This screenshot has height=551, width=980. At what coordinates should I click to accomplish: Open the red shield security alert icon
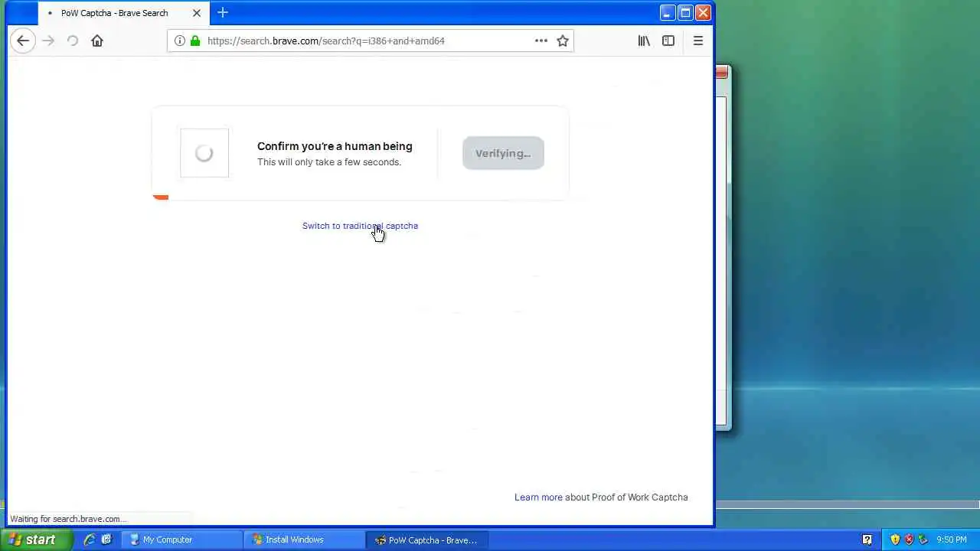pos(909,540)
